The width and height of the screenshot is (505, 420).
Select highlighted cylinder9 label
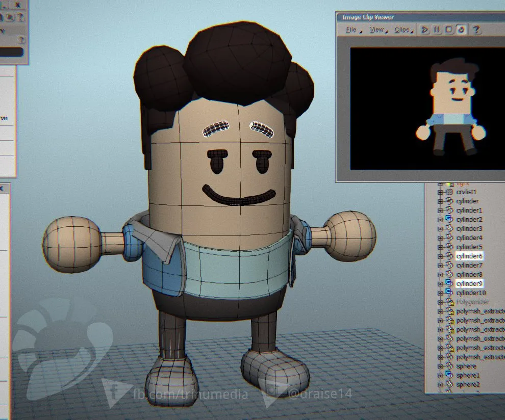(x=469, y=283)
